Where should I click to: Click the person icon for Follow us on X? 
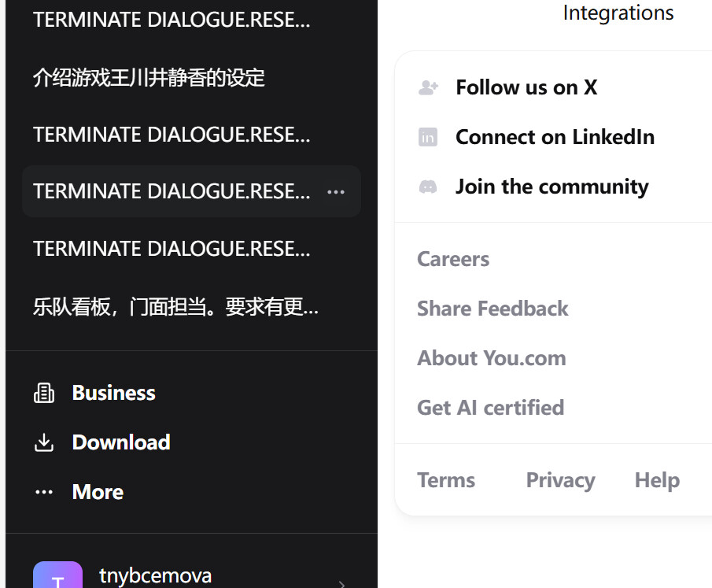428,87
